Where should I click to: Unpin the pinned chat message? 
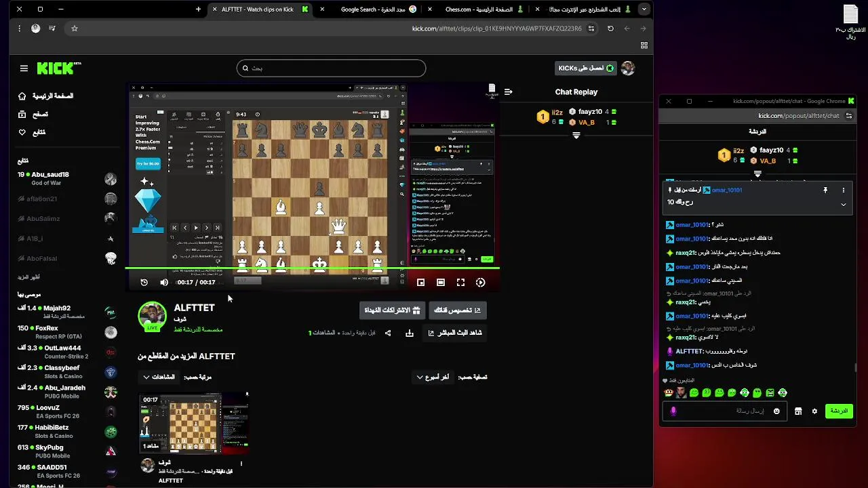pos(825,190)
